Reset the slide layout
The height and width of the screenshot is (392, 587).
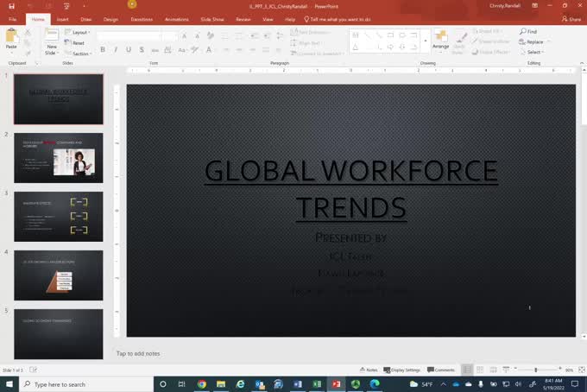[x=74, y=42]
